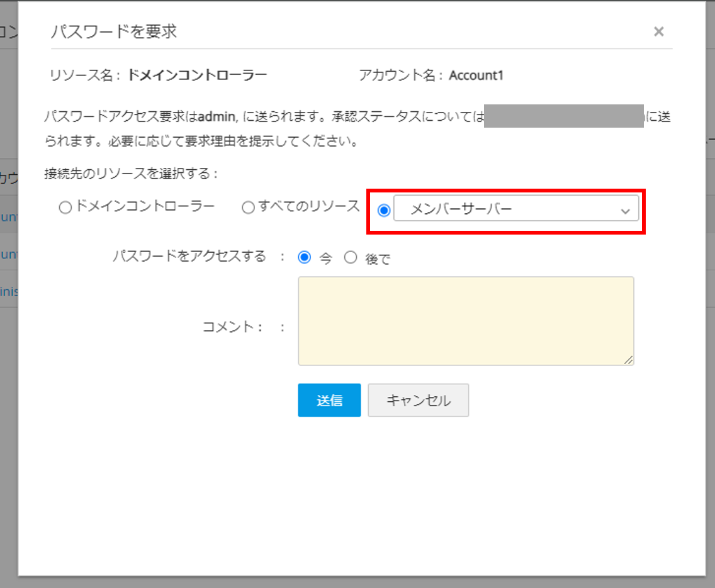715x588 pixels.
Task: Close the パスワードを要求 dialog
Action: click(x=658, y=31)
